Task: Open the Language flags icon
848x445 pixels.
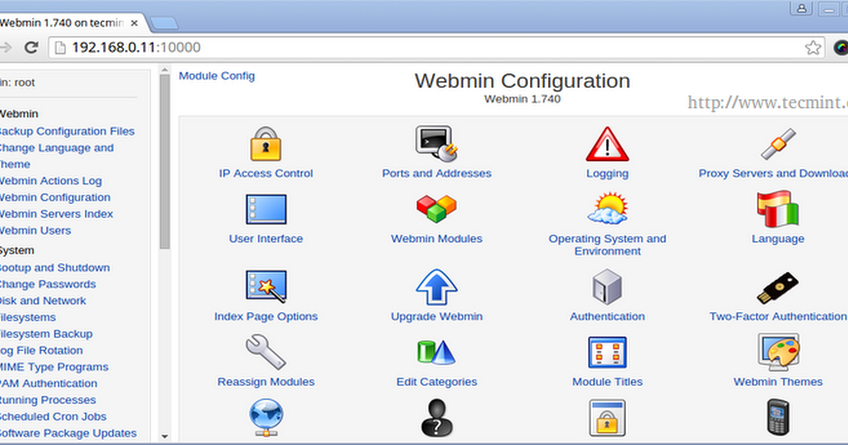Action: 778,209
